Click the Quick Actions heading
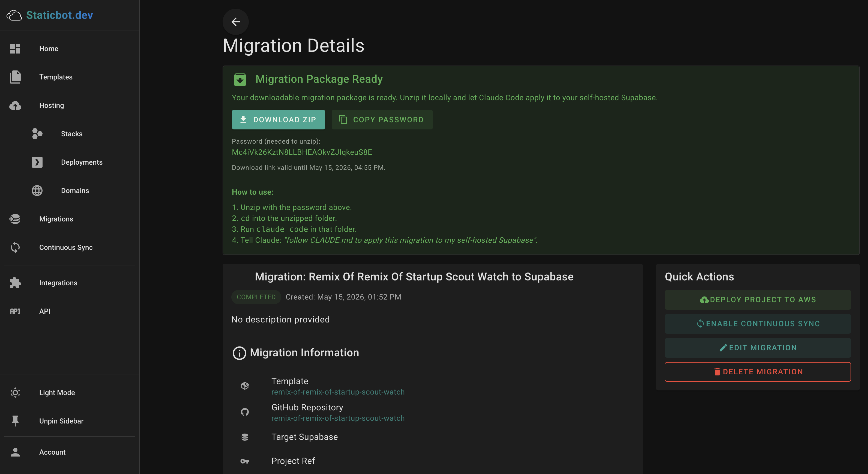The image size is (868, 474). 699,277
